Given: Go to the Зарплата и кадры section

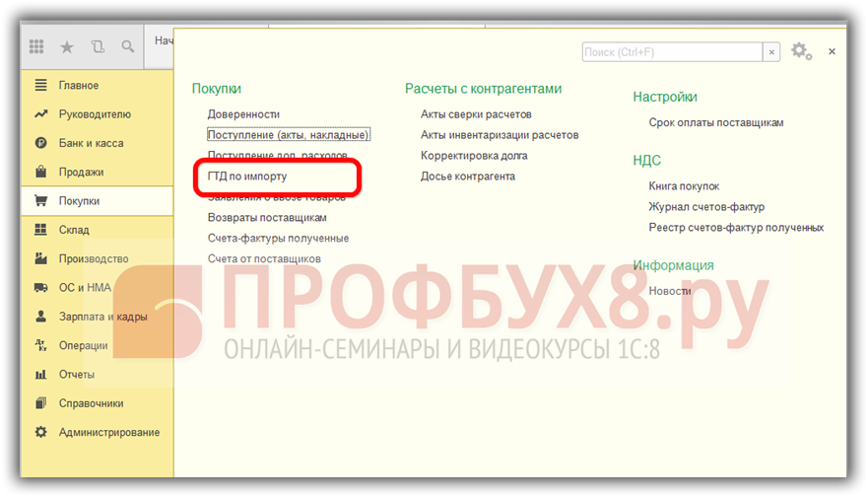Looking at the screenshot, I should click(102, 317).
